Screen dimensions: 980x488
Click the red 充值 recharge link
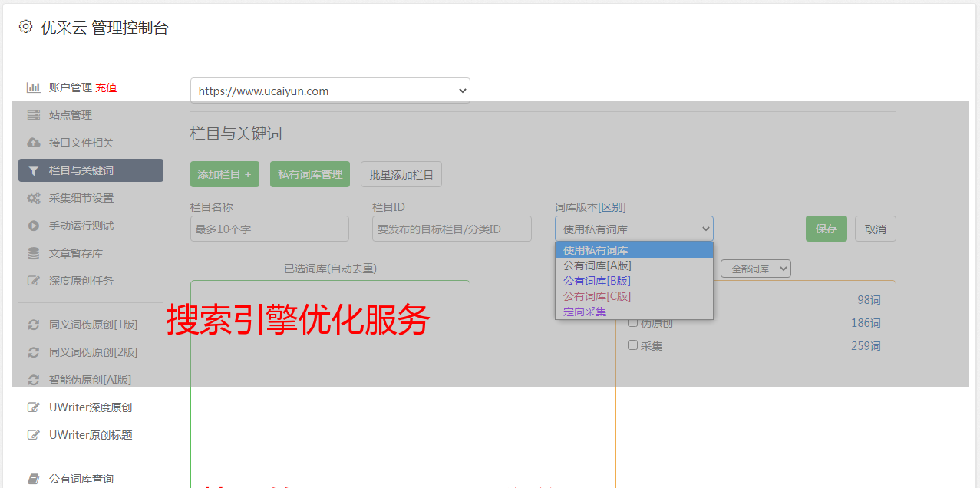(x=106, y=87)
